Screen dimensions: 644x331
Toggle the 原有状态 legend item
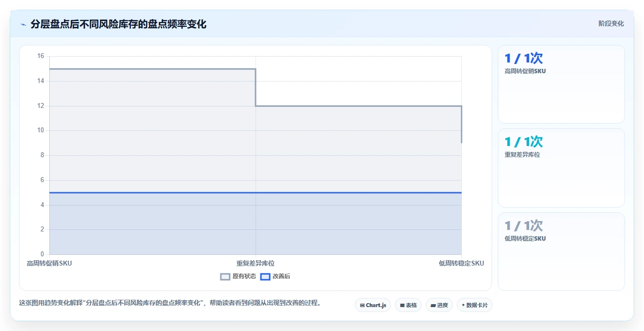pyautogui.click(x=238, y=276)
